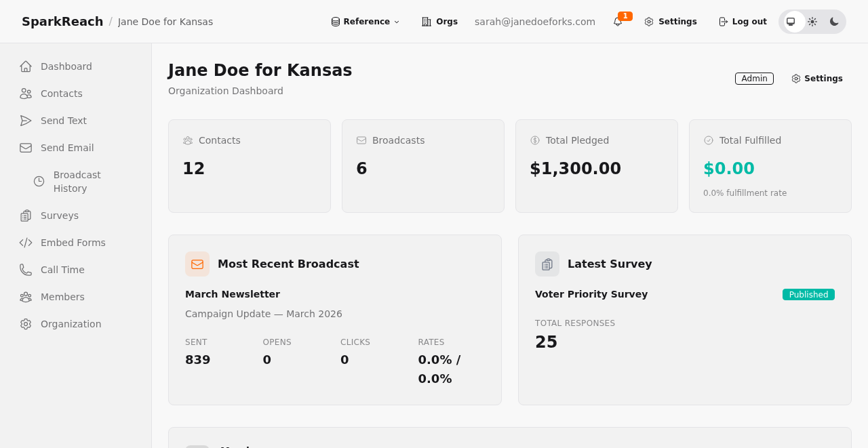Enable light mode appearance

pos(812,21)
